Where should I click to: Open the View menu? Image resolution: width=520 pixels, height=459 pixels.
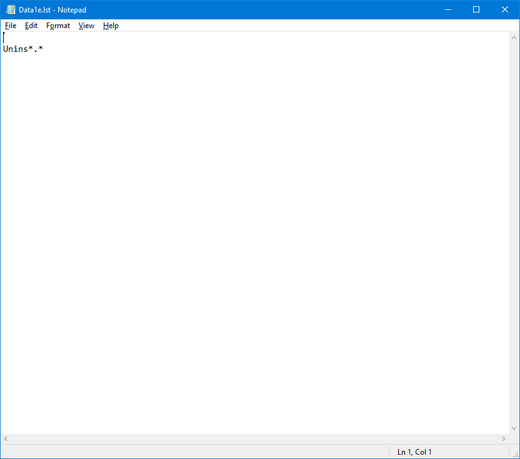coord(86,26)
